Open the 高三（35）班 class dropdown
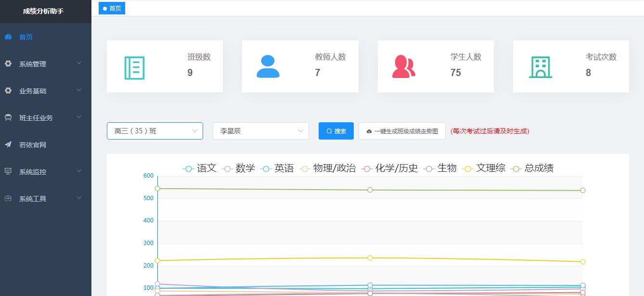Screen dimensions: 644x296 point(155,130)
